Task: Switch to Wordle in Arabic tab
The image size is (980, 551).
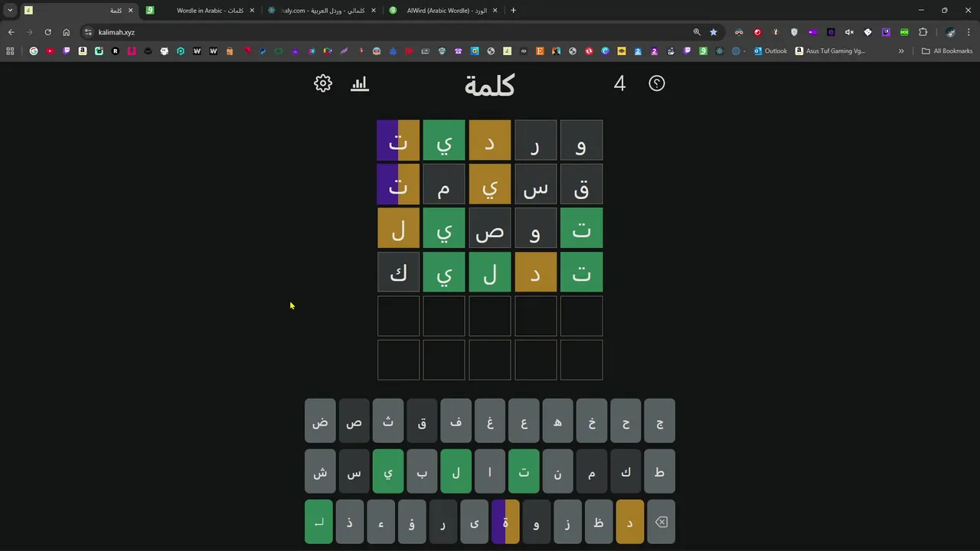Action: pos(201,11)
